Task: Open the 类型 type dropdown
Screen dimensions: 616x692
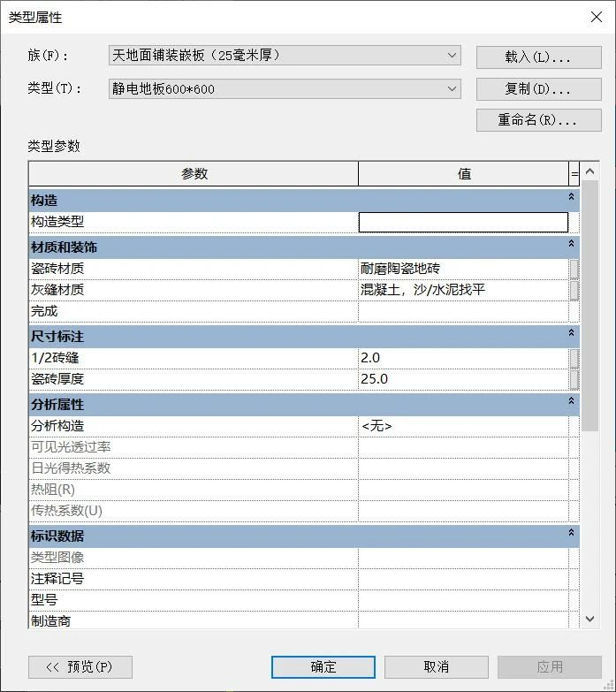Action: point(452,88)
